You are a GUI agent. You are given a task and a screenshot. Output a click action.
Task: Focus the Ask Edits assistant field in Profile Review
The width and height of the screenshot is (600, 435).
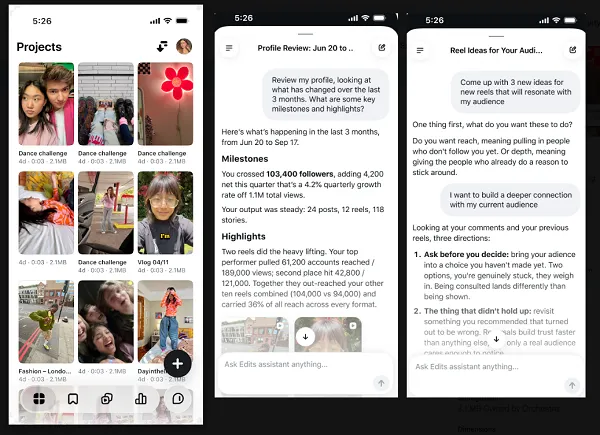pyautogui.click(x=306, y=373)
